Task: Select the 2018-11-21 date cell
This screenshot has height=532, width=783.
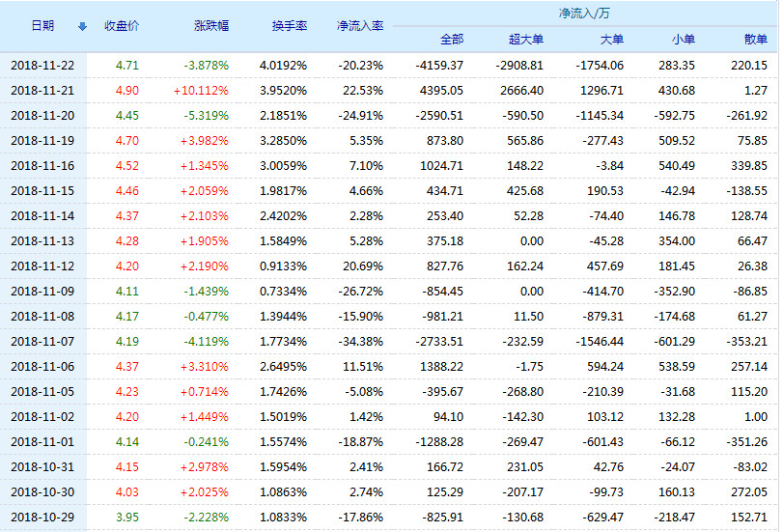Action: pos(42,90)
